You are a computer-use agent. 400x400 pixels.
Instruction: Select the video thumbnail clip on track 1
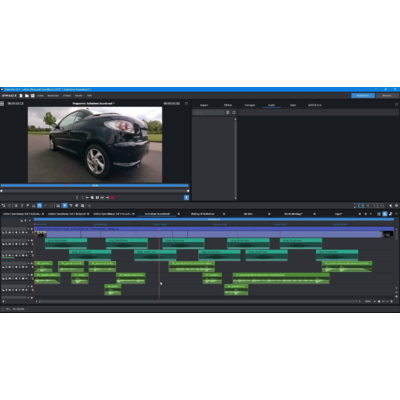tap(41, 234)
